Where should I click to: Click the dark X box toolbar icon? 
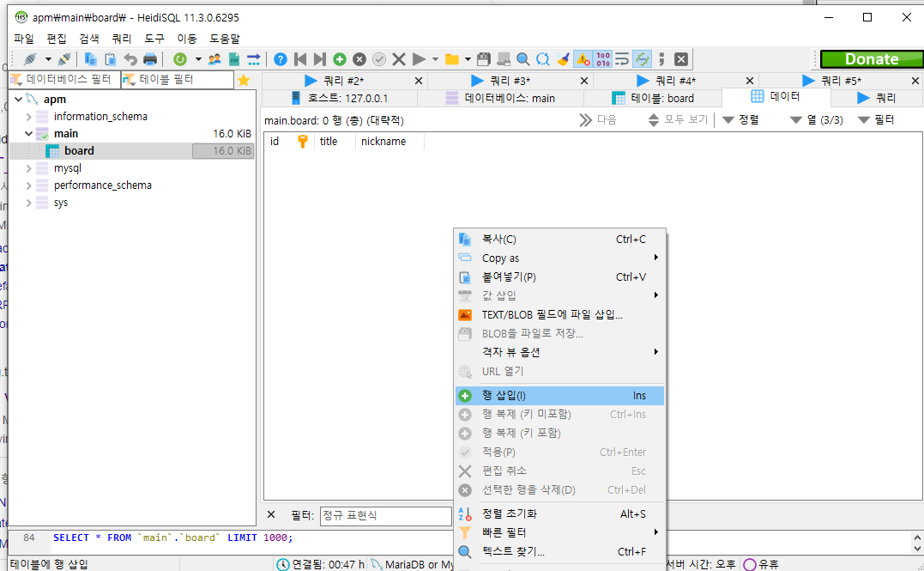click(681, 59)
